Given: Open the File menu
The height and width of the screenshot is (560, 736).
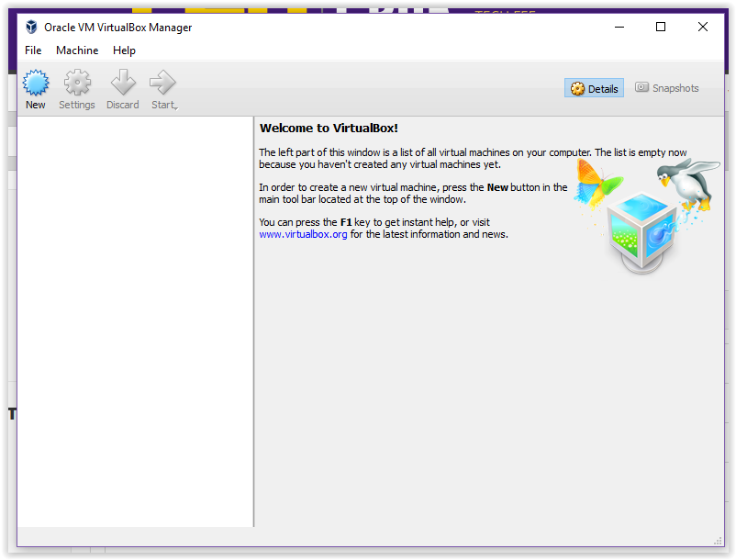Looking at the screenshot, I should pyautogui.click(x=33, y=50).
